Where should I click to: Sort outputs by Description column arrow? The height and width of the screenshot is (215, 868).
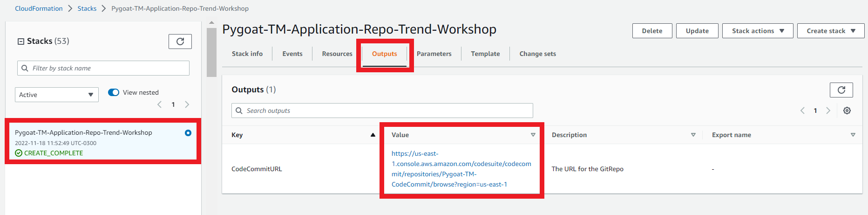[x=693, y=135]
